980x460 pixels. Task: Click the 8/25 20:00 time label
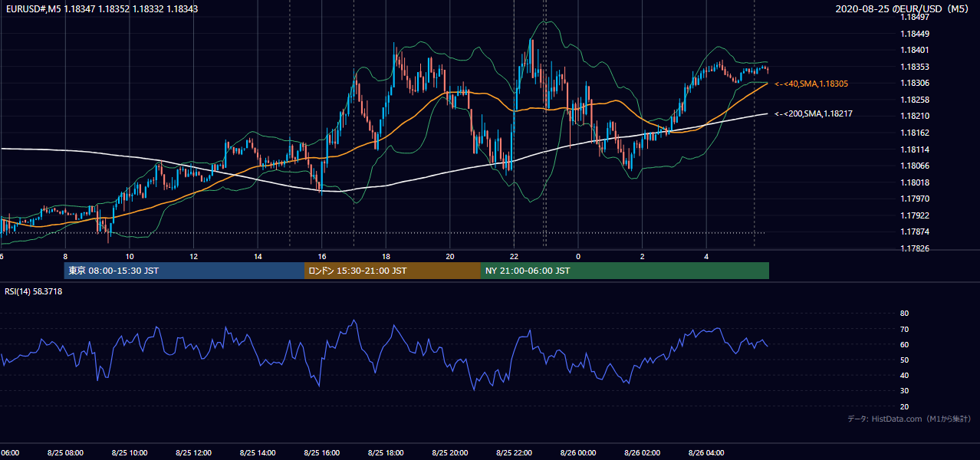(x=450, y=452)
